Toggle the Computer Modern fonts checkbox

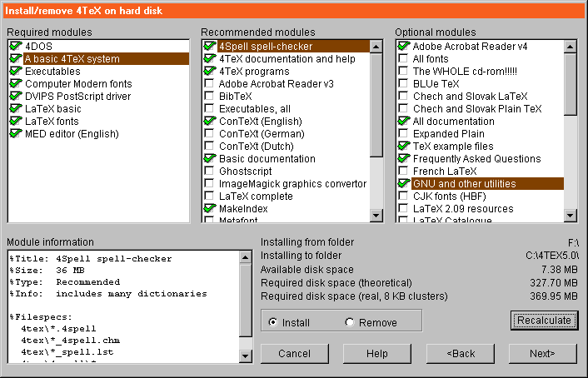coord(16,83)
